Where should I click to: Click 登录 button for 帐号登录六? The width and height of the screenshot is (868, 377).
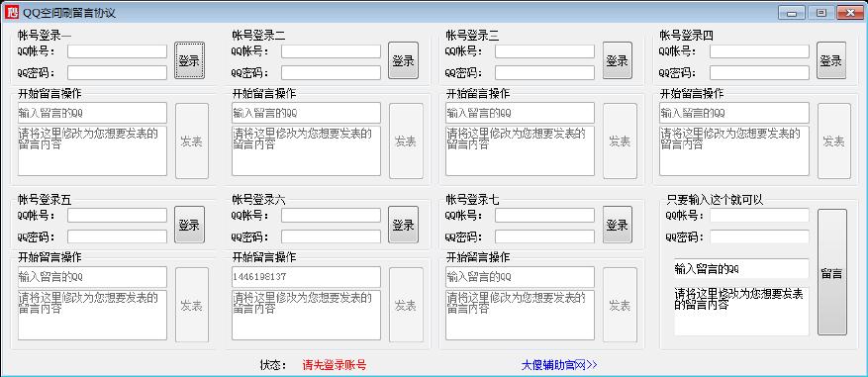(403, 225)
